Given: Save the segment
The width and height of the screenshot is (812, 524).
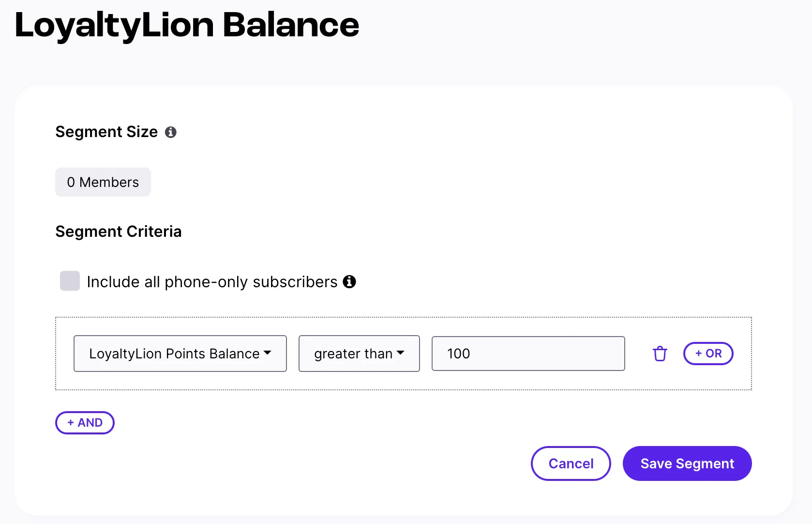Looking at the screenshot, I should pyautogui.click(x=687, y=463).
